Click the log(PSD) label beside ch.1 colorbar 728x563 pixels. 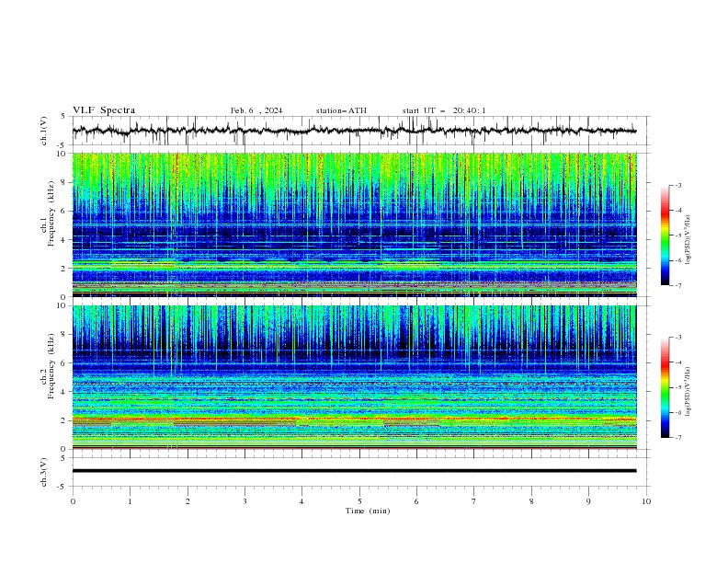[x=688, y=240]
